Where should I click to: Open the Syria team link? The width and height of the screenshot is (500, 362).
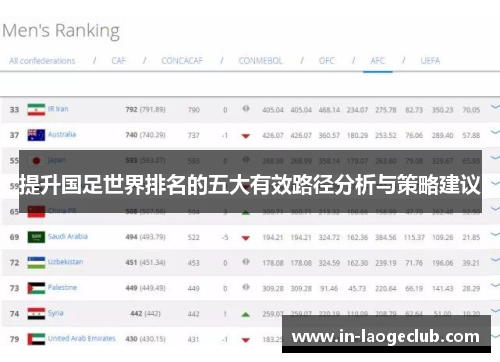[55, 313]
